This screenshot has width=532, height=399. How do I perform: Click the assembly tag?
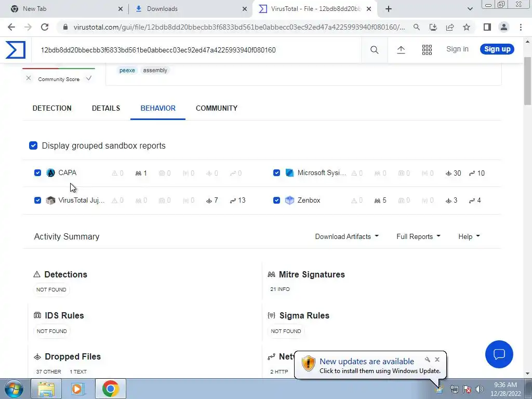[x=155, y=70]
